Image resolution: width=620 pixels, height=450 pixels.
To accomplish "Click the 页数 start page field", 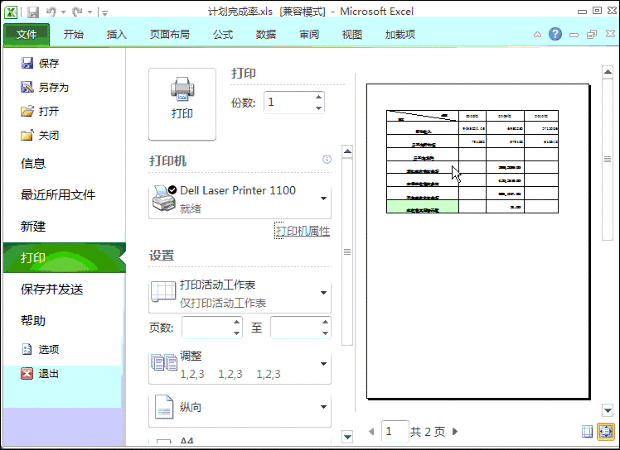I will click(208, 327).
